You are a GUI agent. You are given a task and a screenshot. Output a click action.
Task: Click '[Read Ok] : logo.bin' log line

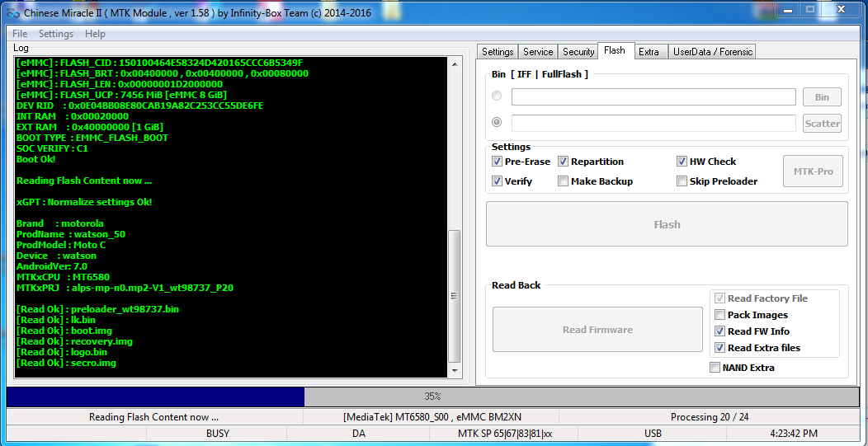pyautogui.click(x=62, y=352)
